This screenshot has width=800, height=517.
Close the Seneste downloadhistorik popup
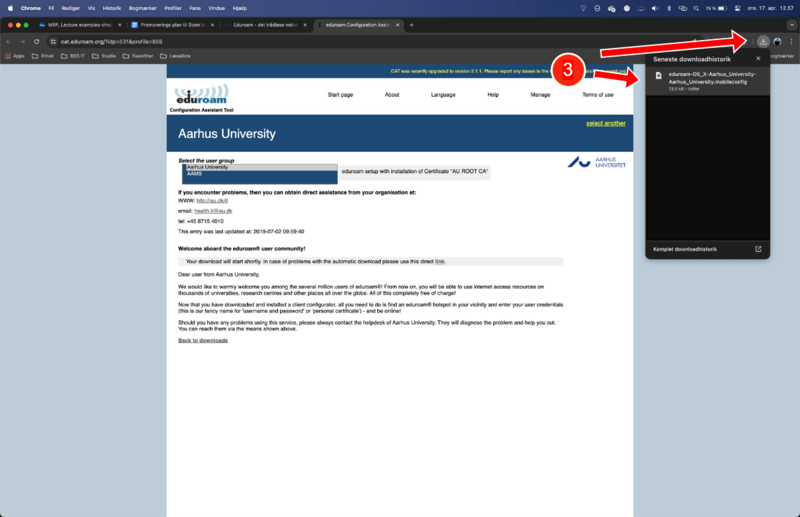[758, 58]
